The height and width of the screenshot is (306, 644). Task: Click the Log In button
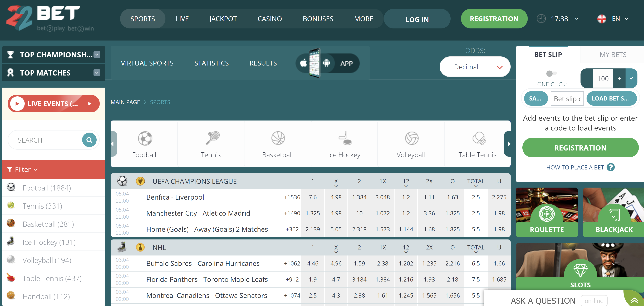[417, 19]
